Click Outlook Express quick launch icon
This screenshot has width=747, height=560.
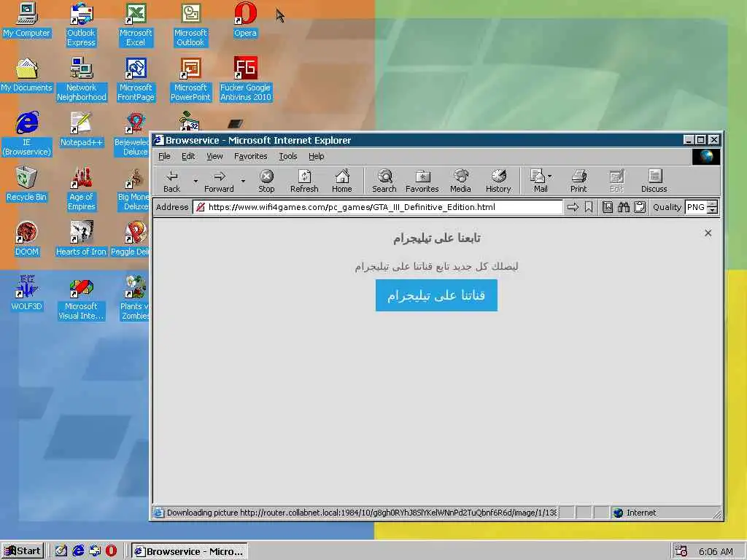(95, 551)
